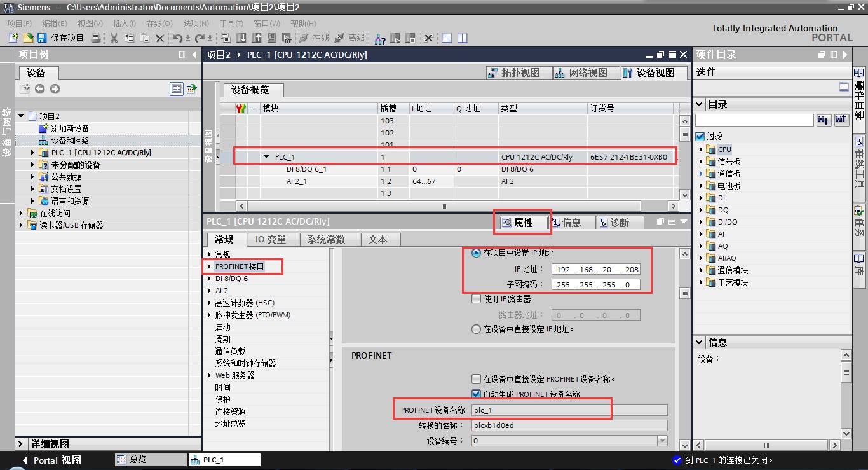
Task: Click the 子网掩码 input field
Action: (595, 285)
